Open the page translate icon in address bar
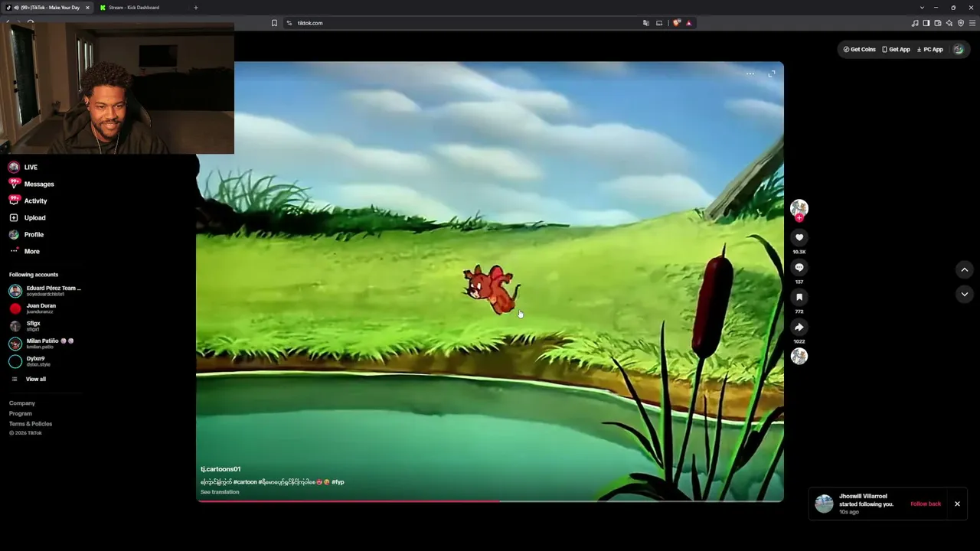The image size is (980, 551). tap(645, 23)
